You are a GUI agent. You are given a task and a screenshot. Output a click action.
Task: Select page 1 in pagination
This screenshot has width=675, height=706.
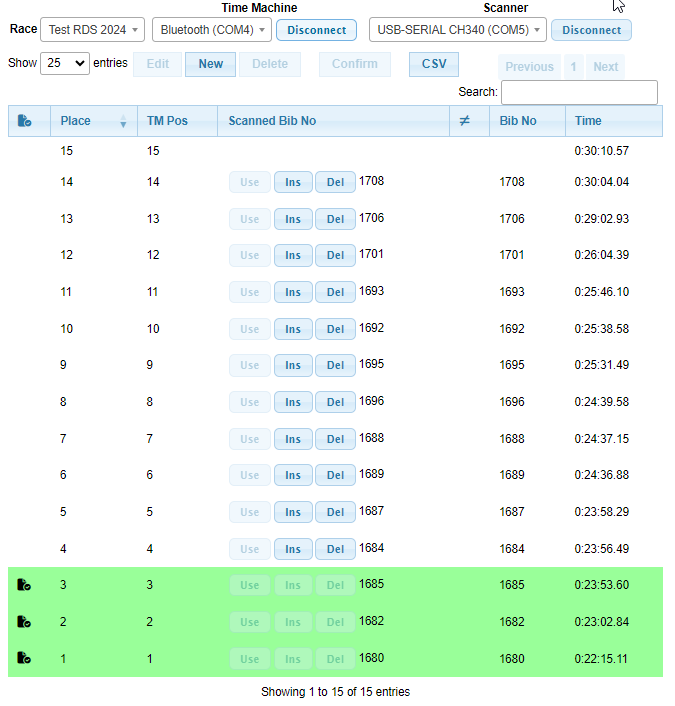(x=573, y=67)
